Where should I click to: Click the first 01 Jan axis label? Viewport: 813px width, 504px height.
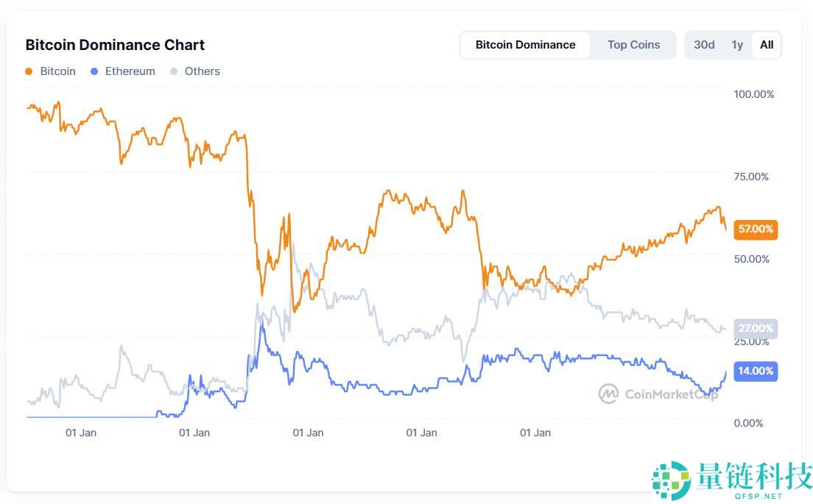click(81, 433)
